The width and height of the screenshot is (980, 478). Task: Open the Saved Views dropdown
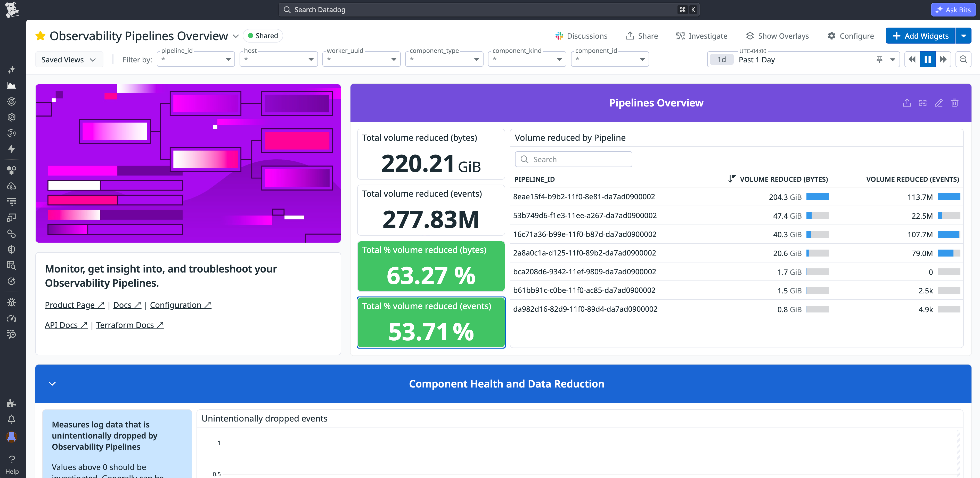pyautogui.click(x=69, y=59)
